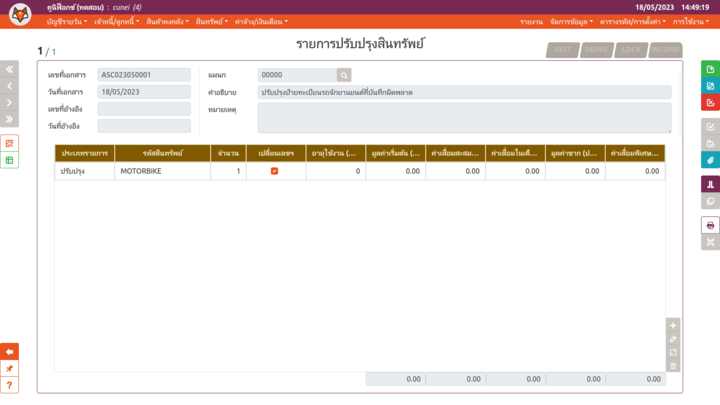Click the quantity cell showing 1
Image resolution: width=720 pixels, height=405 pixels.
[228, 171]
